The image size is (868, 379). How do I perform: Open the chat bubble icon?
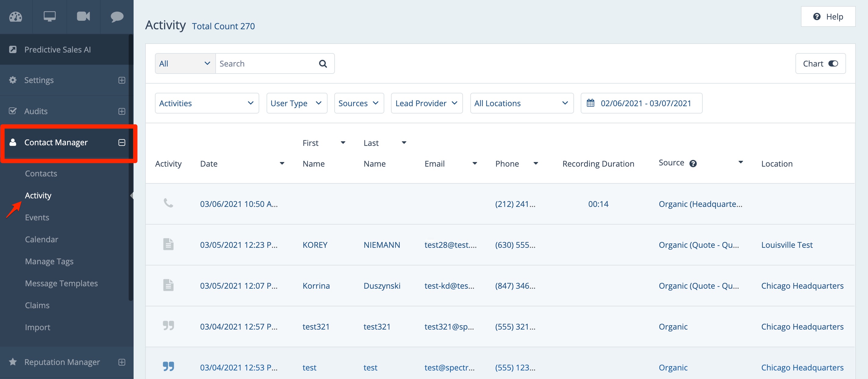(117, 16)
